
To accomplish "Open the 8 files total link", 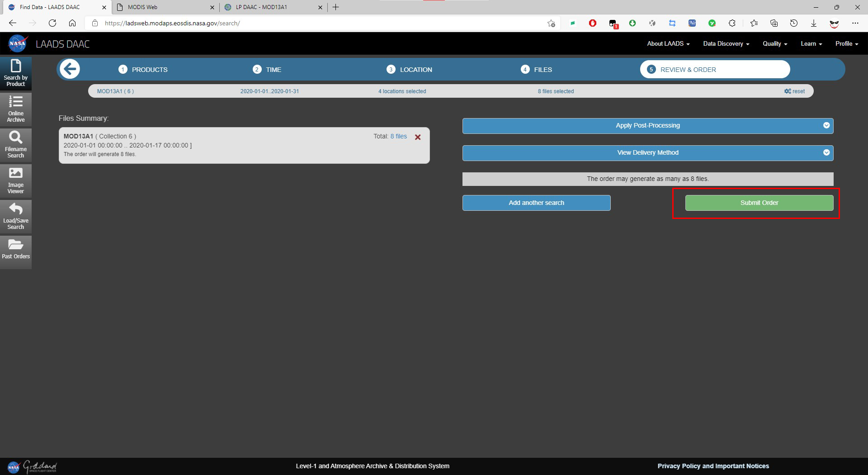I will pos(398,137).
